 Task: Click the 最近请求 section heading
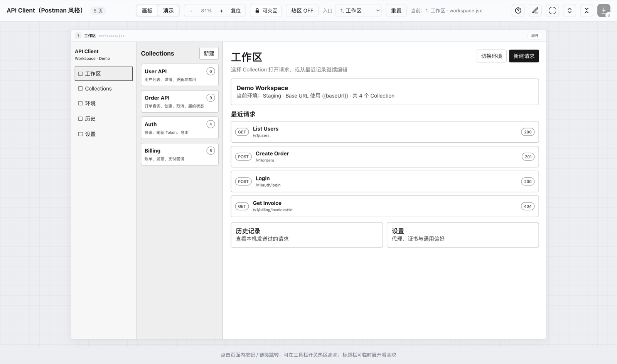point(243,114)
